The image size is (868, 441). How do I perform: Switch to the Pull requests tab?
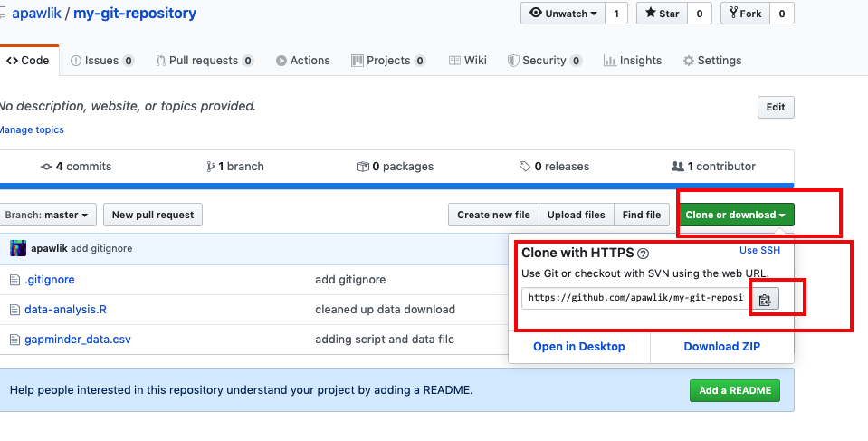click(x=205, y=61)
